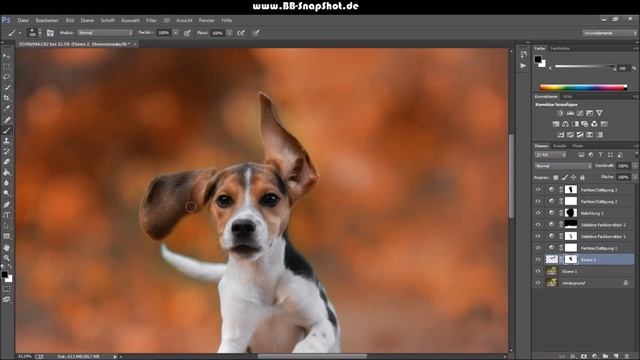
Task: Add a Curves adjustment
Action: (x=580, y=113)
